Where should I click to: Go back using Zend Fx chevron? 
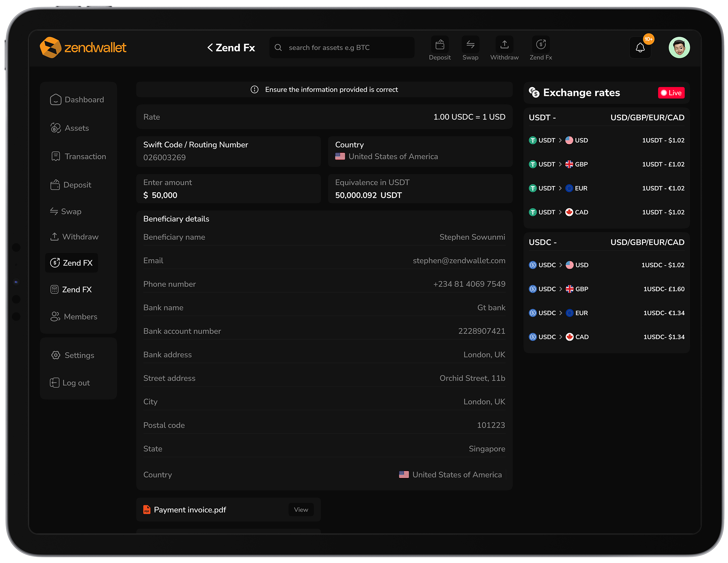(210, 48)
